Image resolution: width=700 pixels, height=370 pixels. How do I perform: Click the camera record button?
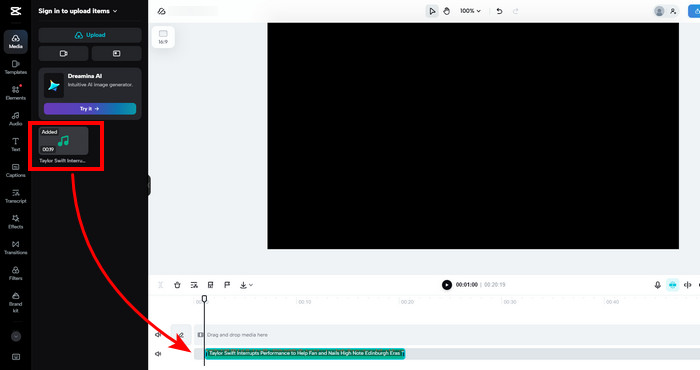coord(63,54)
